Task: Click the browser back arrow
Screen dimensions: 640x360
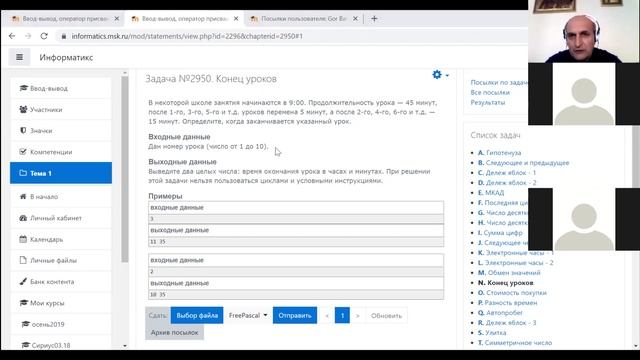Action: click(12, 36)
